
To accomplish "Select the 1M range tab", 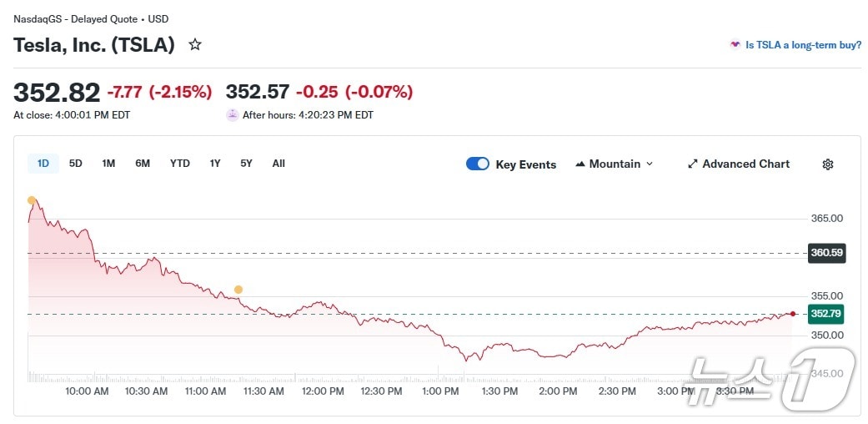I will (x=108, y=164).
